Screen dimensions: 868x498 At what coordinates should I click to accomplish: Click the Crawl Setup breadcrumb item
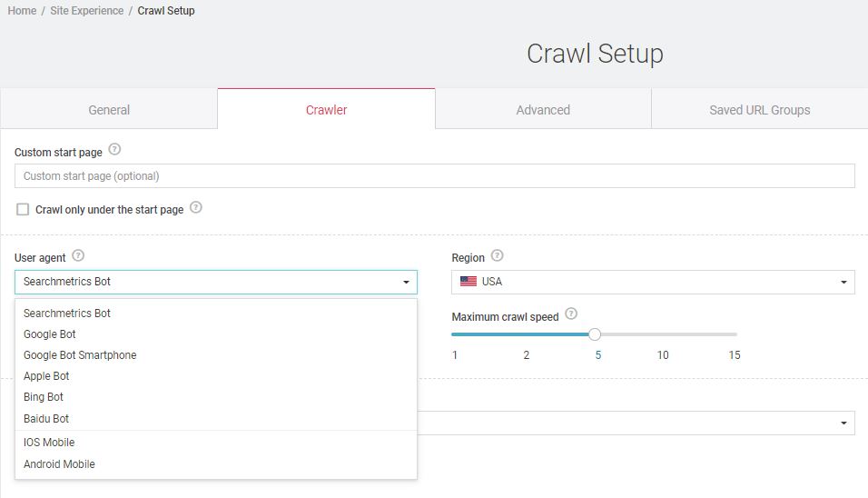click(x=166, y=11)
